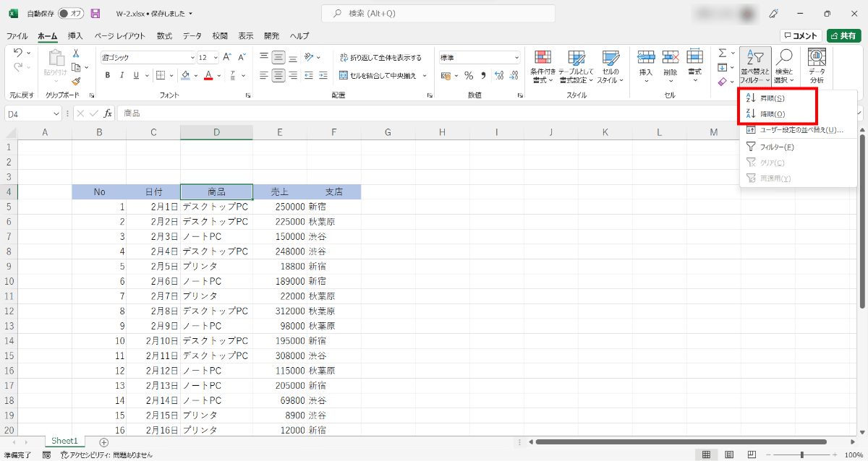
Task: Click the Merge and Center cells button
Action: click(x=383, y=75)
